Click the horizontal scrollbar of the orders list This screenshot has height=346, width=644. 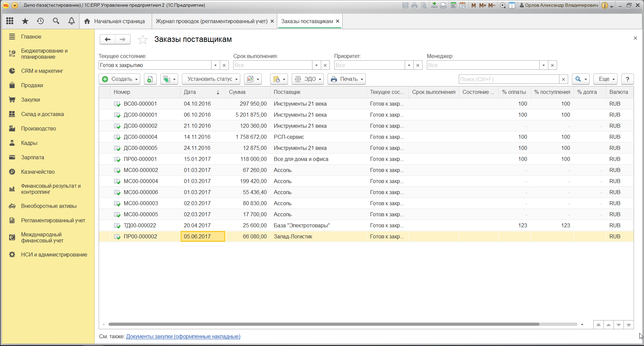click(x=324, y=324)
